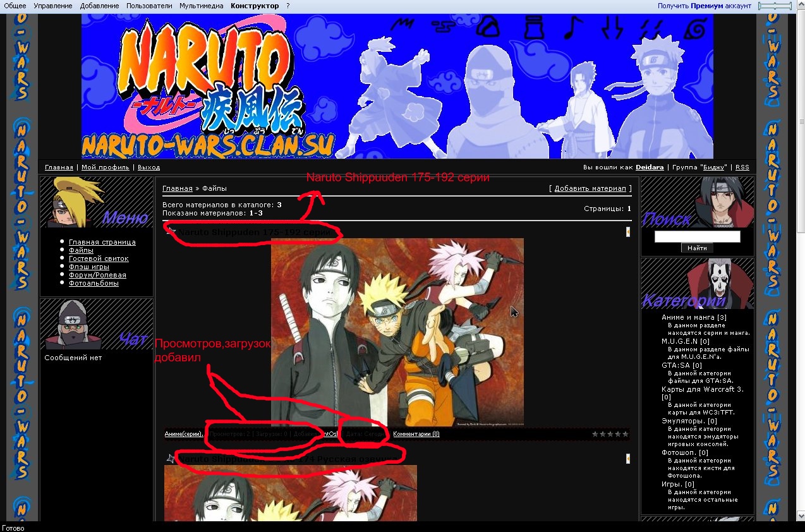Image resolution: width=805 pixels, height=532 pixels.
Task: Click the shuriken icon beside 175-192 серии title
Action: 171,232
